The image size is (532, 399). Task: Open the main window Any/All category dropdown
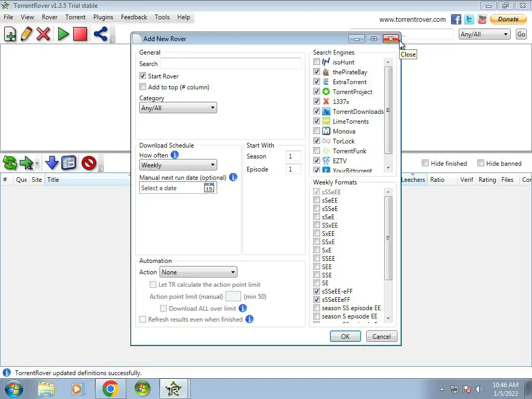tap(485, 34)
